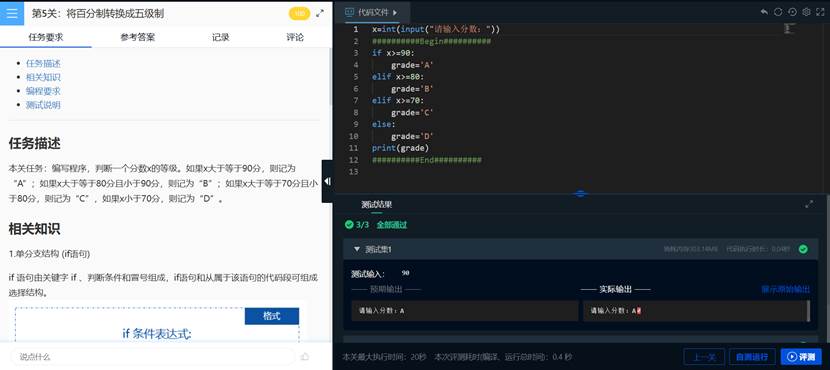The height and width of the screenshot is (370, 830).
Task: Click the left panel vertical scrollbar
Action: tap(330, 76)
